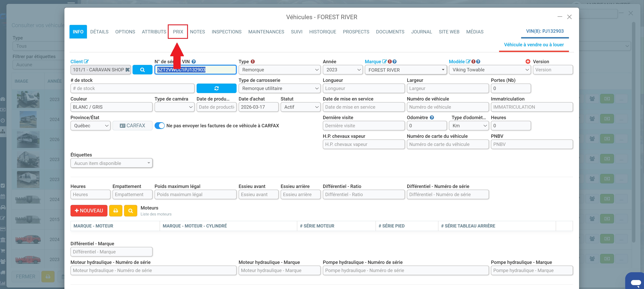Click the Date d'achat field showing 2026-03-17
Screen dimensions: 644x289
pyautogui.click(x=258, y=107)
